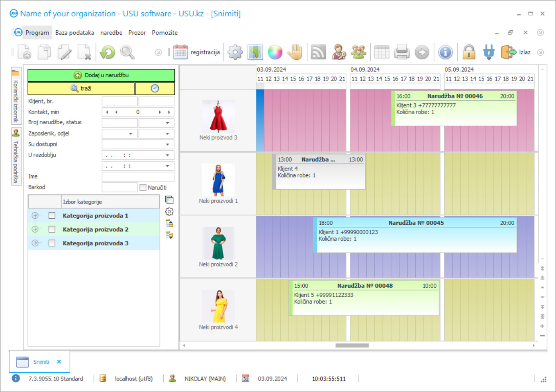The height and width of the screenshot is (392, 556).
Task: Check the Kategorija proizvoda 3 checkbox
Action: [x=52, y=243]
